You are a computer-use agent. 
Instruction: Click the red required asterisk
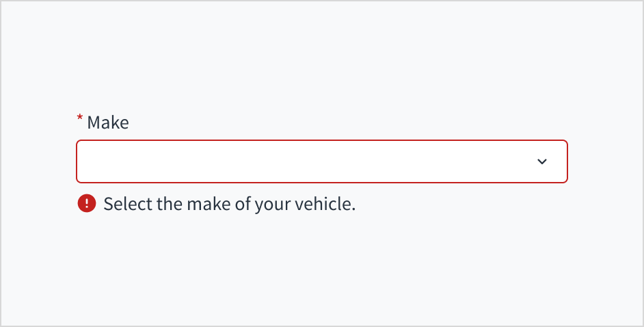79,120
